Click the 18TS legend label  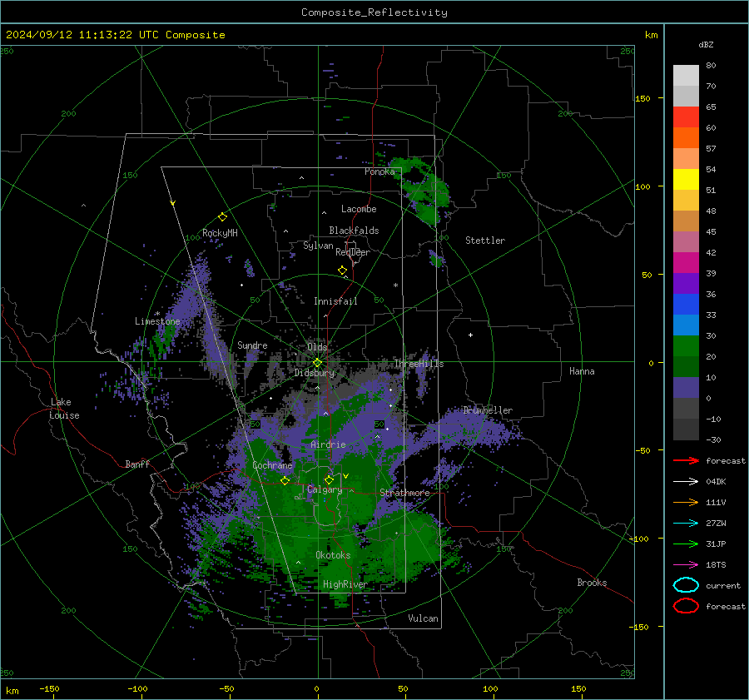(716, 564)
